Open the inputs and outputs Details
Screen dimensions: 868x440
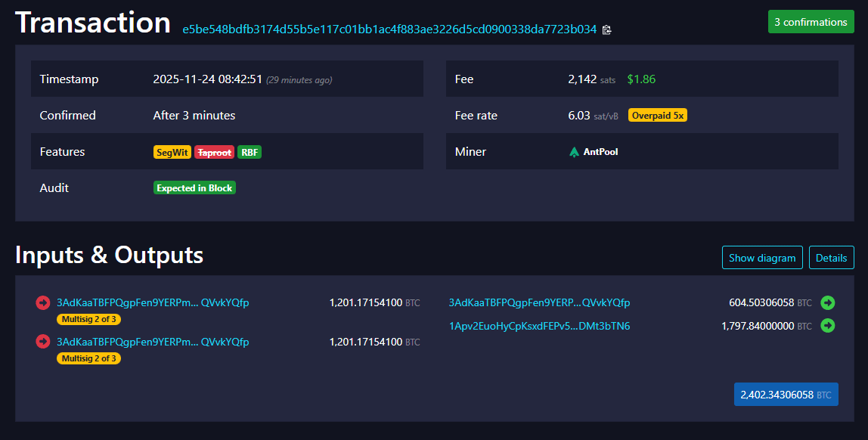832,258
